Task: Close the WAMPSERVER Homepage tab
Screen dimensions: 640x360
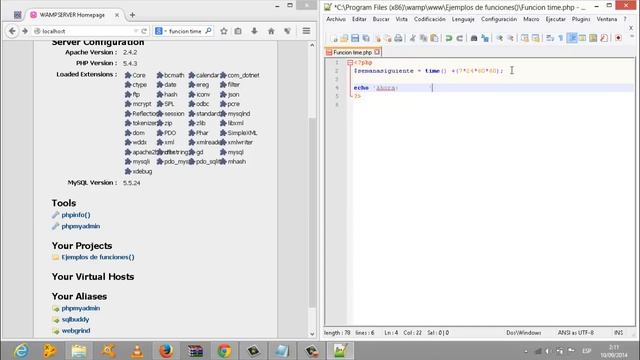Action: 117,15
